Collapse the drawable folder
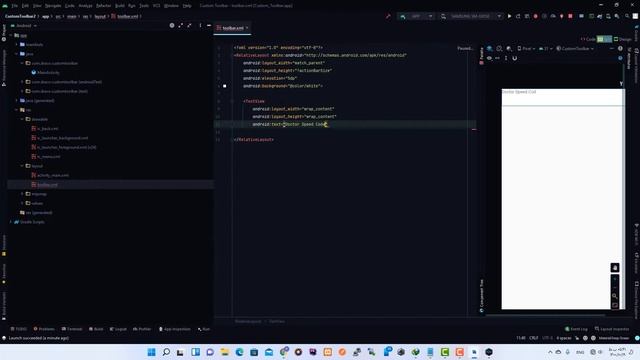 pyautogui.click(x=22, y=119)
